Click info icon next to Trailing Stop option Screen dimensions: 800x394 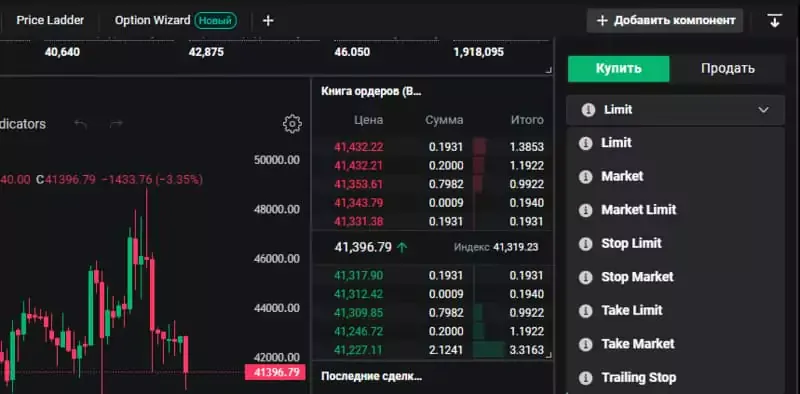point(586,378)
